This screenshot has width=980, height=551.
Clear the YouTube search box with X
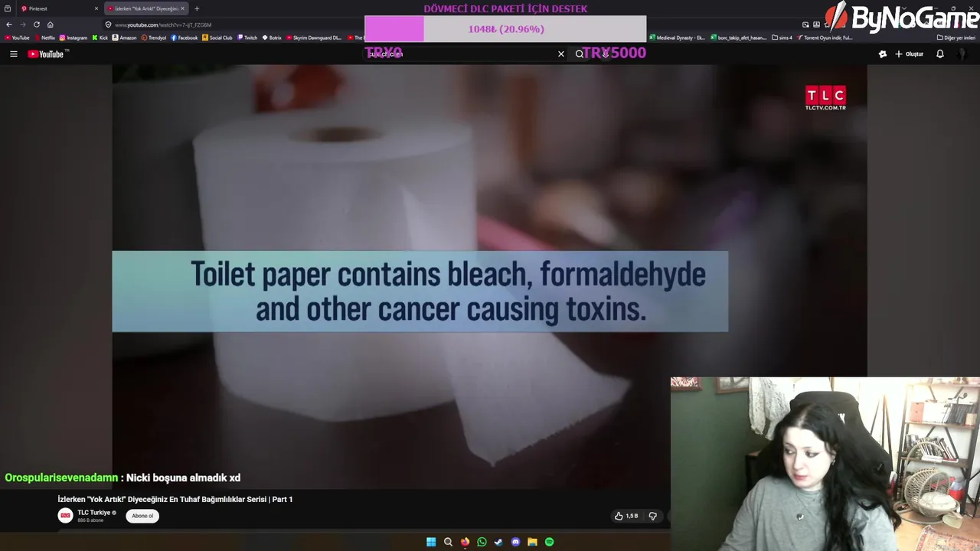click(561, 54)
